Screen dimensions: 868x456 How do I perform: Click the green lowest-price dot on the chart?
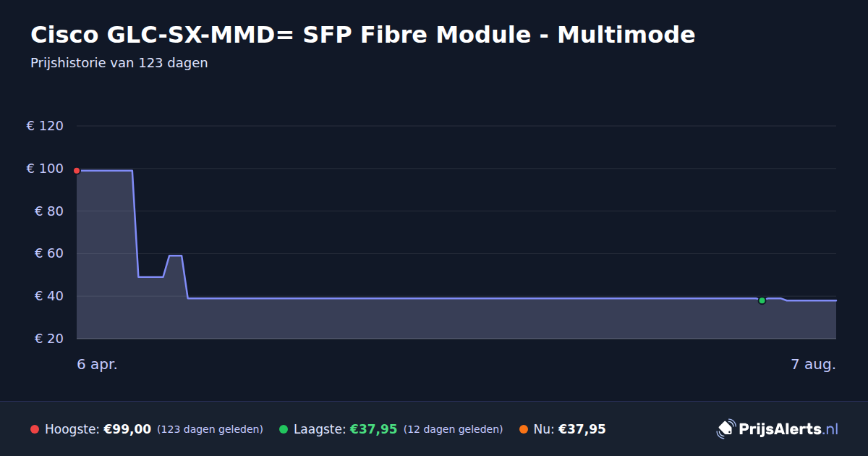(x=762, y=300)
